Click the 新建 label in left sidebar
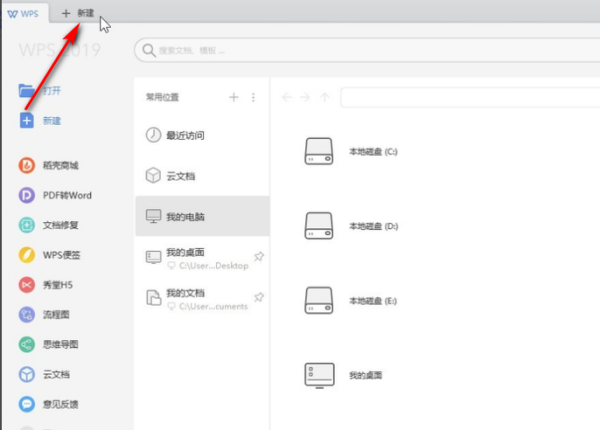 [52, 121]
